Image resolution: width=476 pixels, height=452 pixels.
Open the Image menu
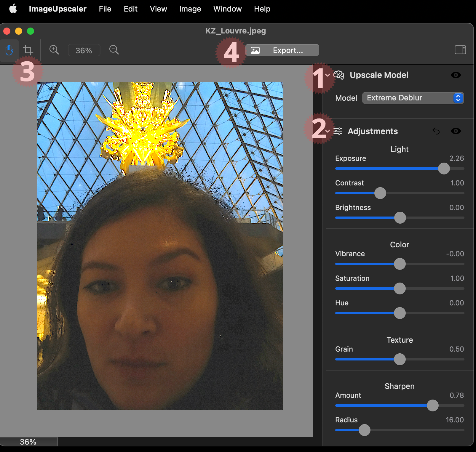(x=190, y=9)
